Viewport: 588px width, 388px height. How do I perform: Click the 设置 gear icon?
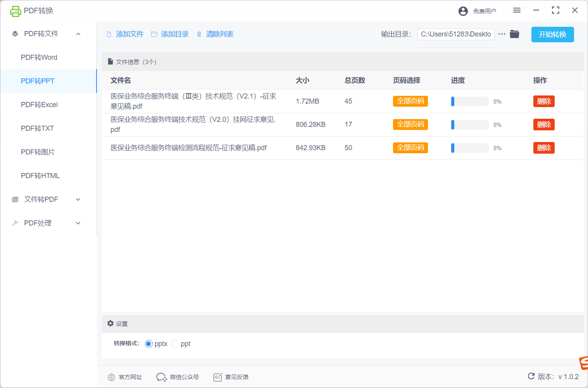pos(110,323)
